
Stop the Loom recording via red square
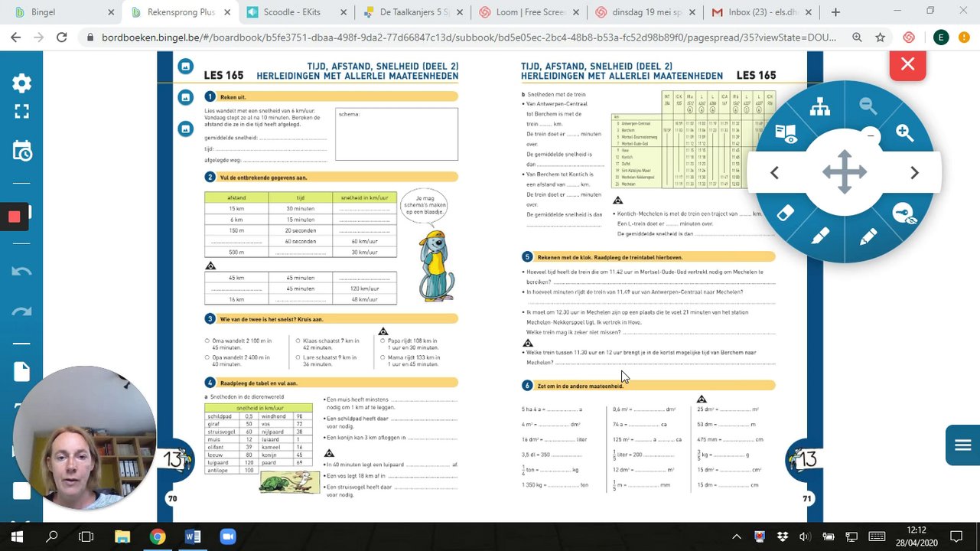point(14,217)
